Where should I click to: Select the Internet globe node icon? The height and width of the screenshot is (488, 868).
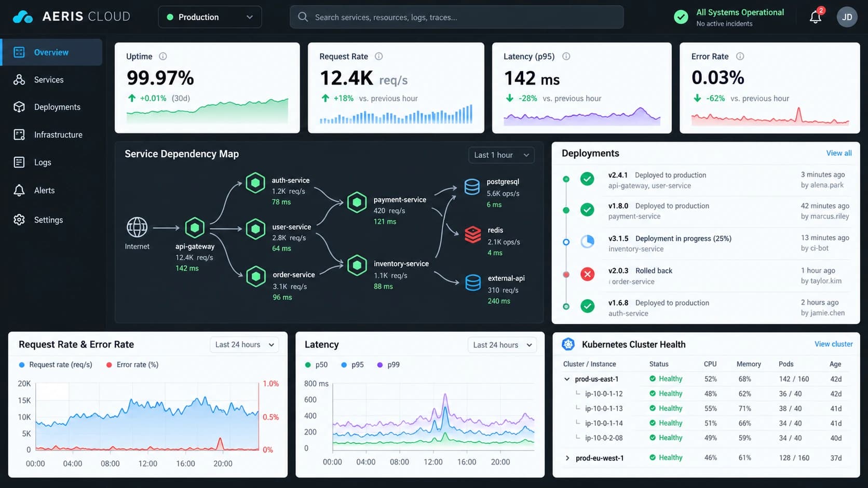click(137, 227)
